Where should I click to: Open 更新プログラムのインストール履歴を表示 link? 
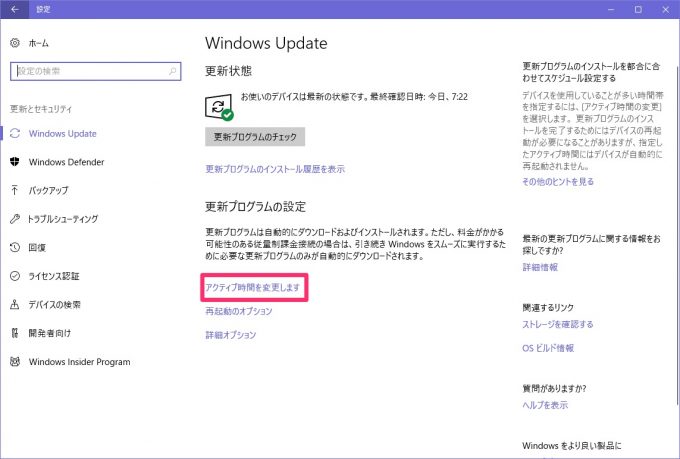tap(275, 169)
